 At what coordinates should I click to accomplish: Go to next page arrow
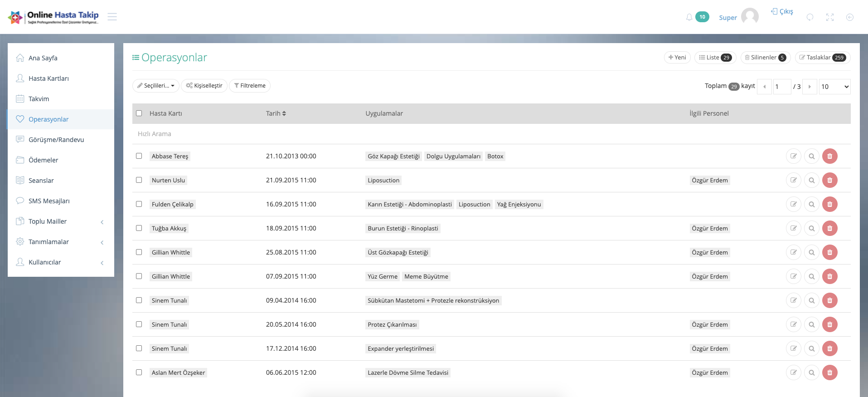pyautogui.click(x=810, y=87)
